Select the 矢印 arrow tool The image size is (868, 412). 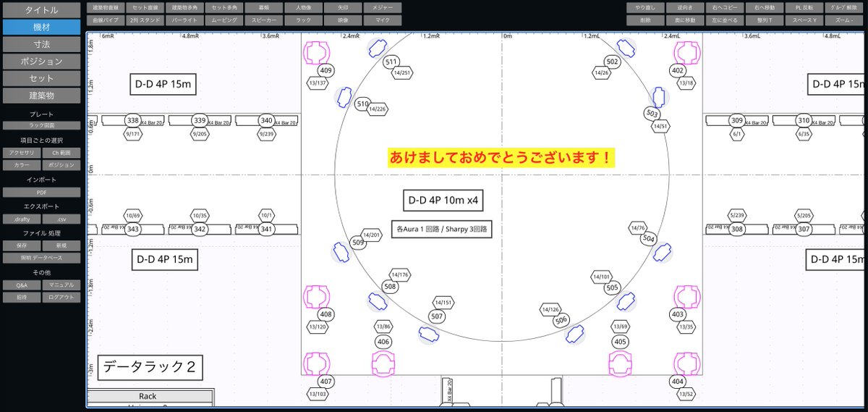click(343, 7)
